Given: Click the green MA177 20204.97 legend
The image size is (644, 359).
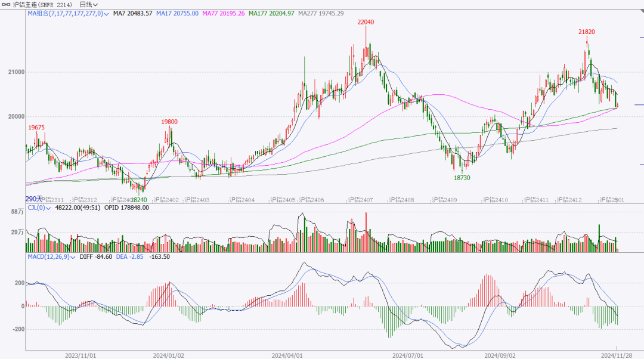Looking at the screenshot, I should (271, 13).
